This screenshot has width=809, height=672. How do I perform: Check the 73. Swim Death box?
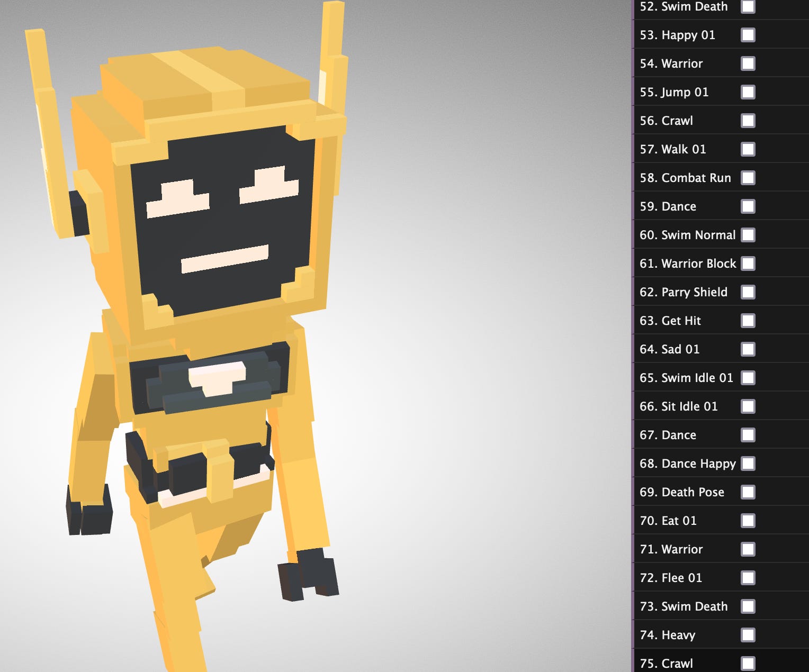click(748, 606)
